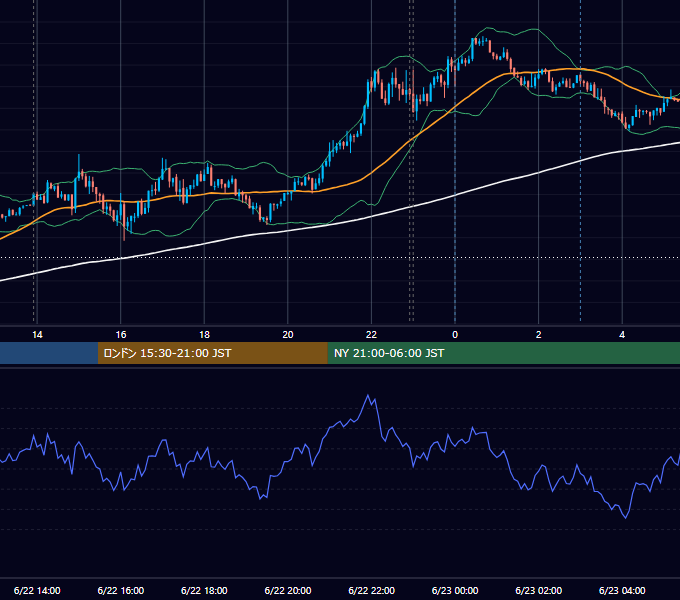
Task: Click the hour label 0 on time axis
Action: [455, 335]
